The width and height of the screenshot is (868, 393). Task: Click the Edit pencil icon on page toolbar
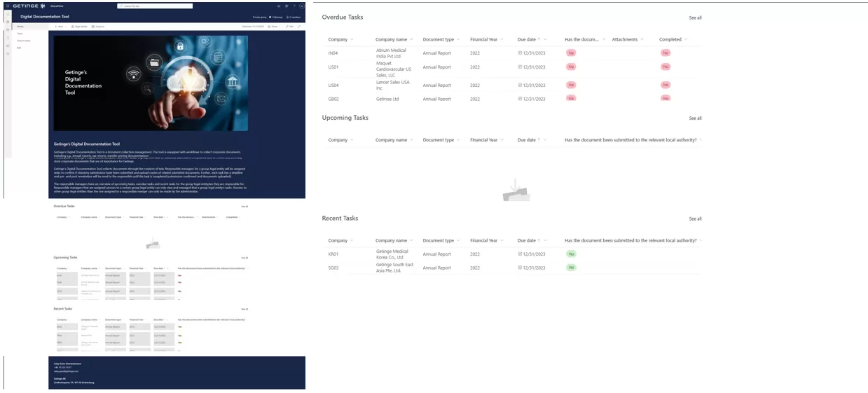pyautogui.click(x=289, y=27)
